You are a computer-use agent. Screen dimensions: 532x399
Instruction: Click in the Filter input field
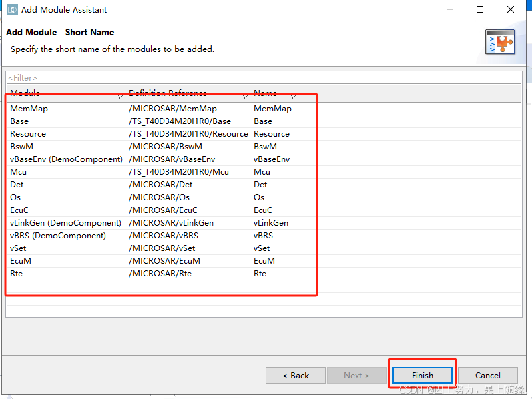(x=264, y=77)
